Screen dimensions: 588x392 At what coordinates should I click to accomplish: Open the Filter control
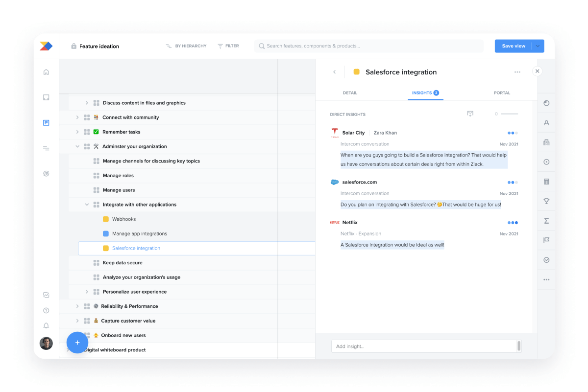(x=228, y=46)
